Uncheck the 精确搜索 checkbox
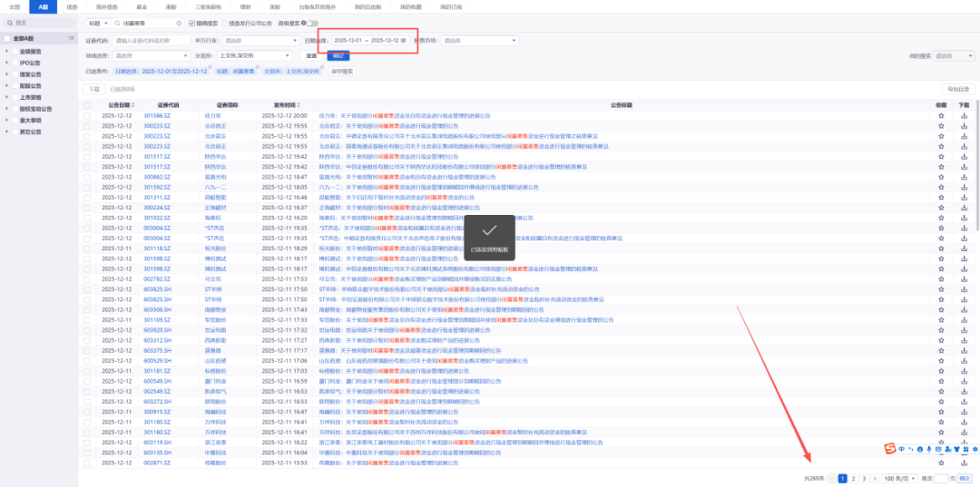980x487 pixels. 191,23
